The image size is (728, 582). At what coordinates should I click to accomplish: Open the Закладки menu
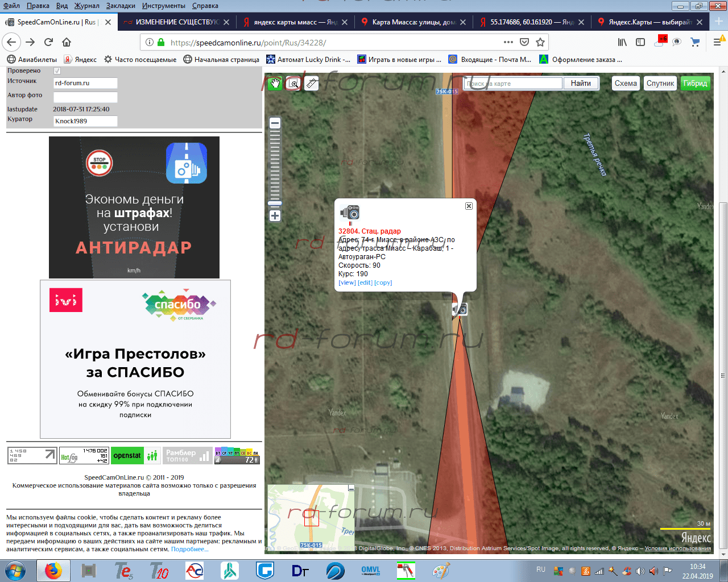click(x=121, y=6)
